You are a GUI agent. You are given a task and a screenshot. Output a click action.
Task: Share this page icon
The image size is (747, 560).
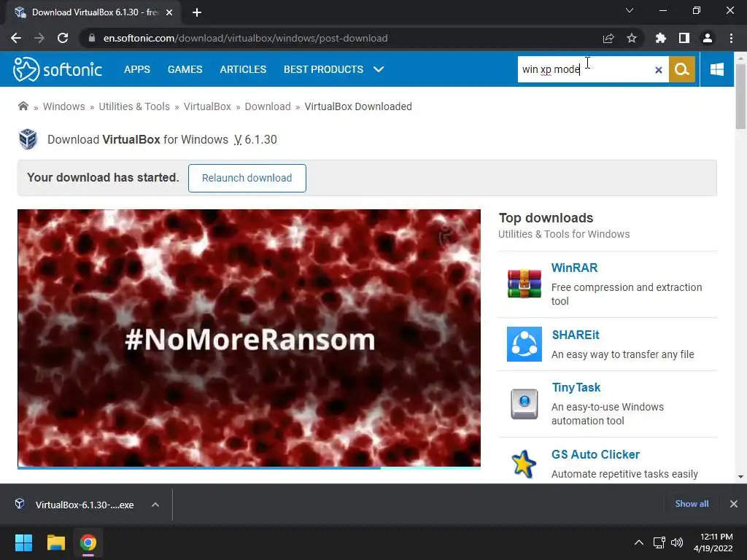point(608,38)
